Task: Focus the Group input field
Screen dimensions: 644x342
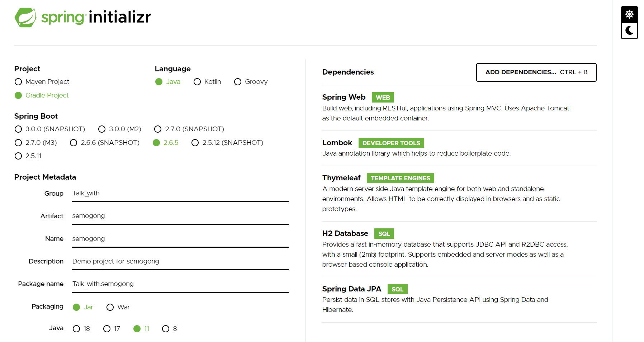Action: tap(180, 194)
